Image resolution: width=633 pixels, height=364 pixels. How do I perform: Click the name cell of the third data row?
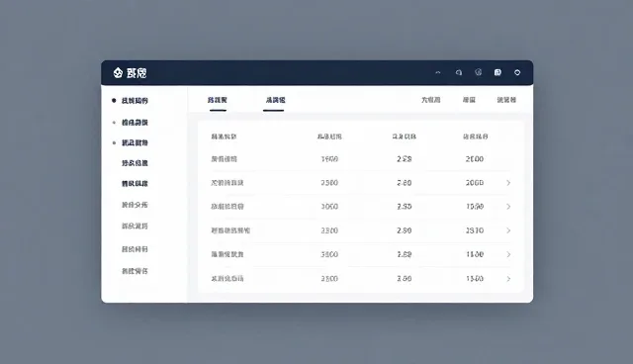[x=227, y=206]
